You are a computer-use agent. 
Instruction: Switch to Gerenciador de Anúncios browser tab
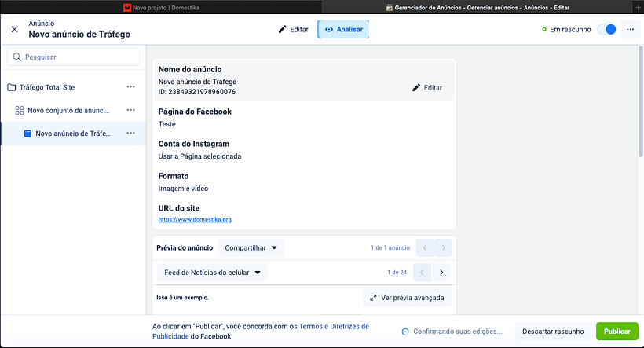[x=478, y=7]
